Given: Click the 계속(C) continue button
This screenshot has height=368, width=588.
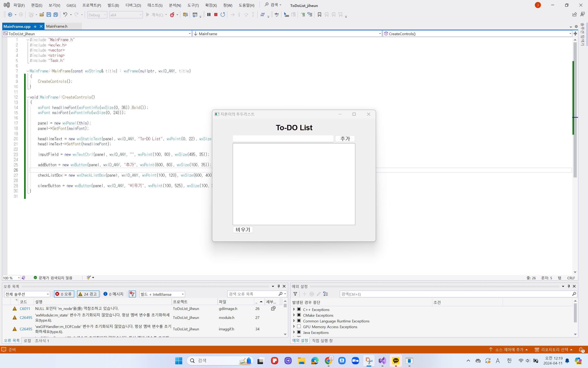Looking at the screenshot, I should (x=155, y=15).
